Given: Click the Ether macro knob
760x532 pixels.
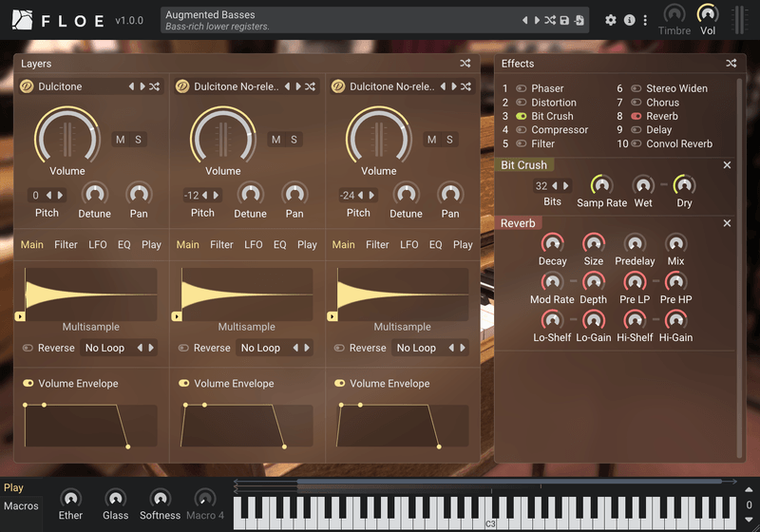Looking at the screenshot, I should (70, 498).
